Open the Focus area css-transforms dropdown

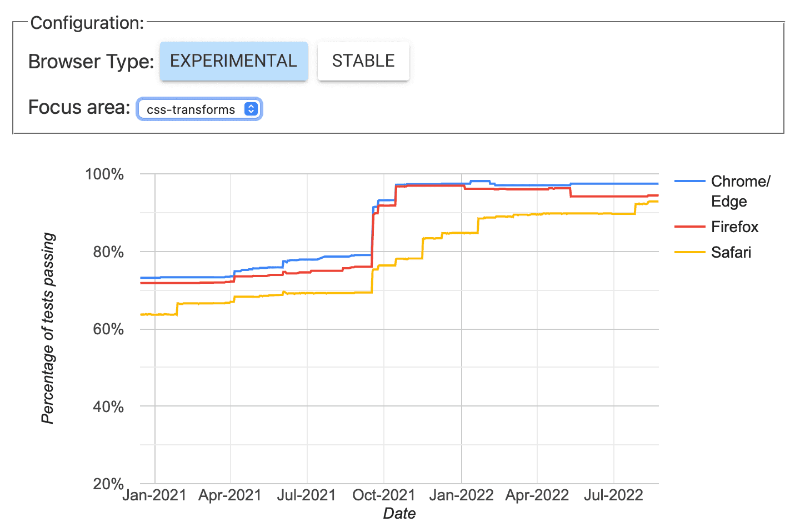pyautogui.click(x=191, y=109)
